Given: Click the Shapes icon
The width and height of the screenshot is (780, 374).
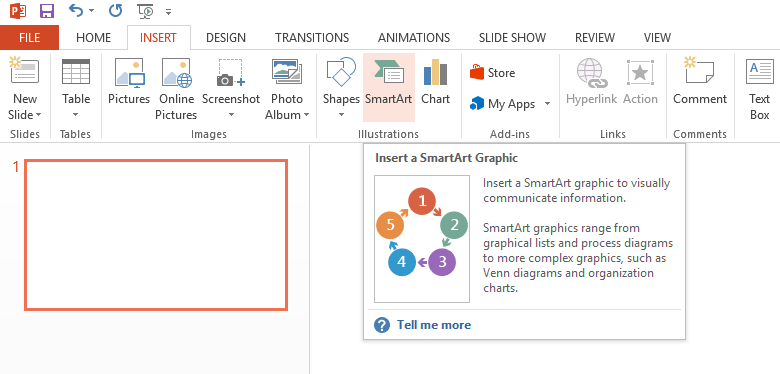Looking at the screenshot, I should coord(341,72).
